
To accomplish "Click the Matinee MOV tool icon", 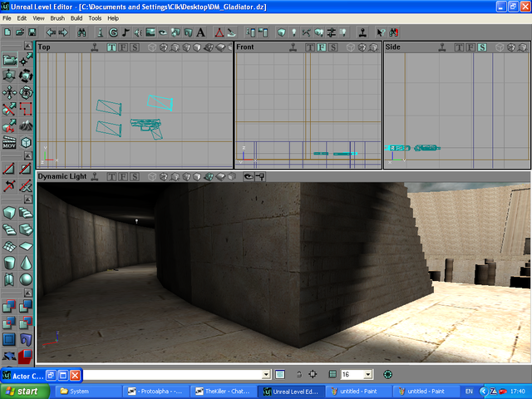I will (x=9, y=143).
